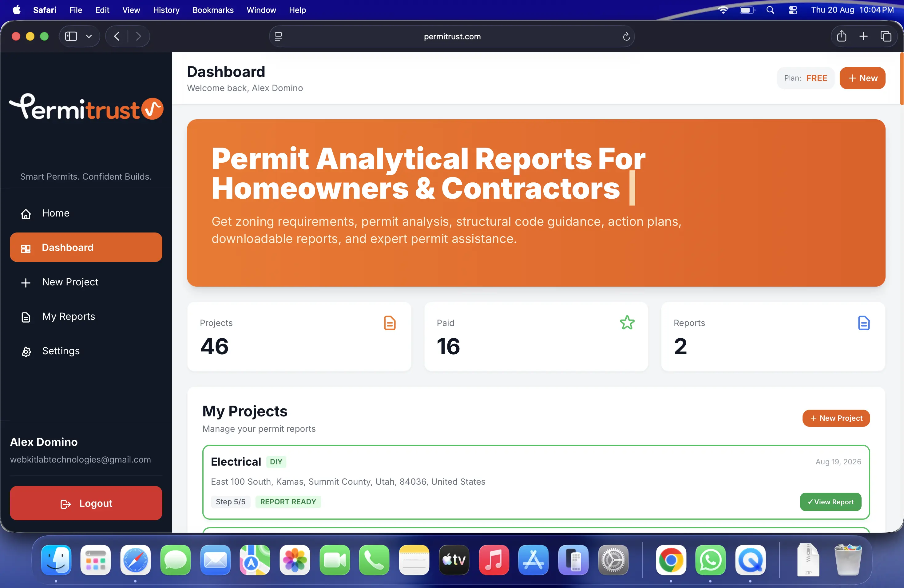
Task: Click the Reports card blue document icon
Action: coord(863,323)
